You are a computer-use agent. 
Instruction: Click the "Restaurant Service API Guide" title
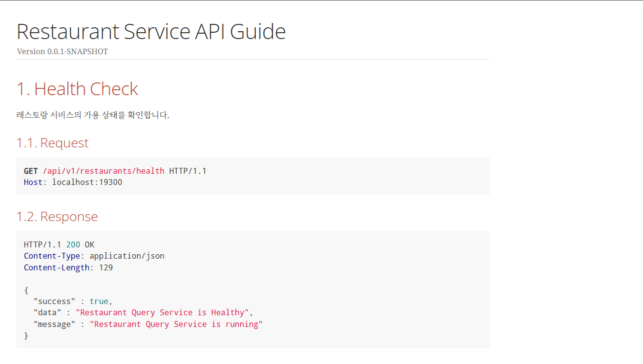pyautogui.click(x=151, y=32)
